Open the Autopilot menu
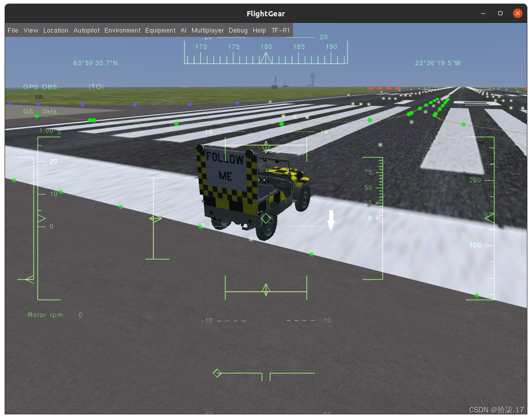 [x=86, y=30]
